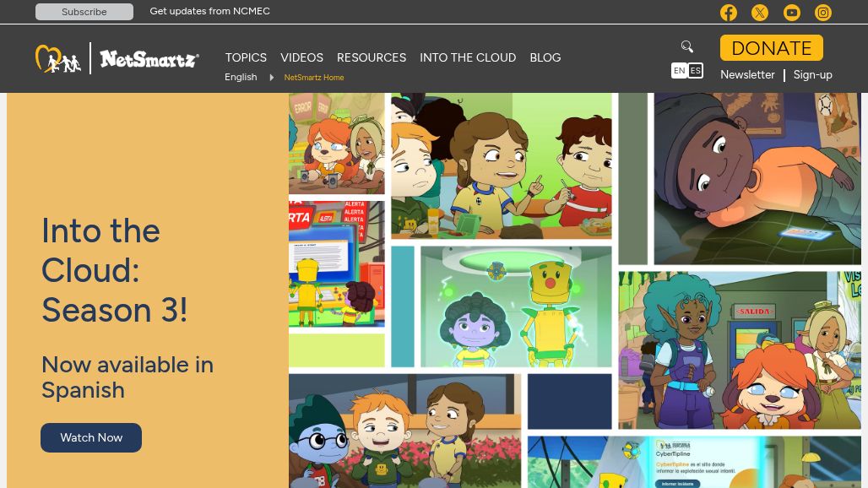Image resolution: width=868 pixels, height=488 pixels.
Task: Open the Instagram icon
Action: (x=822, y=13)
